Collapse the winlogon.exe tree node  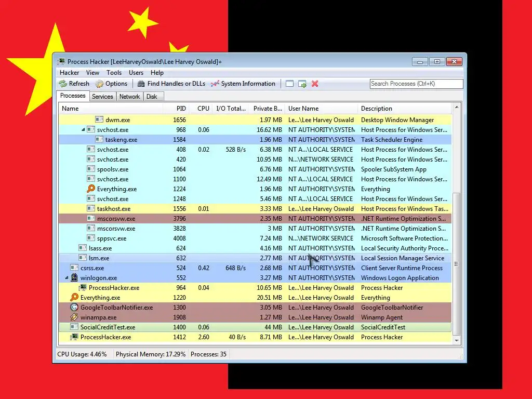click(66, 277)
